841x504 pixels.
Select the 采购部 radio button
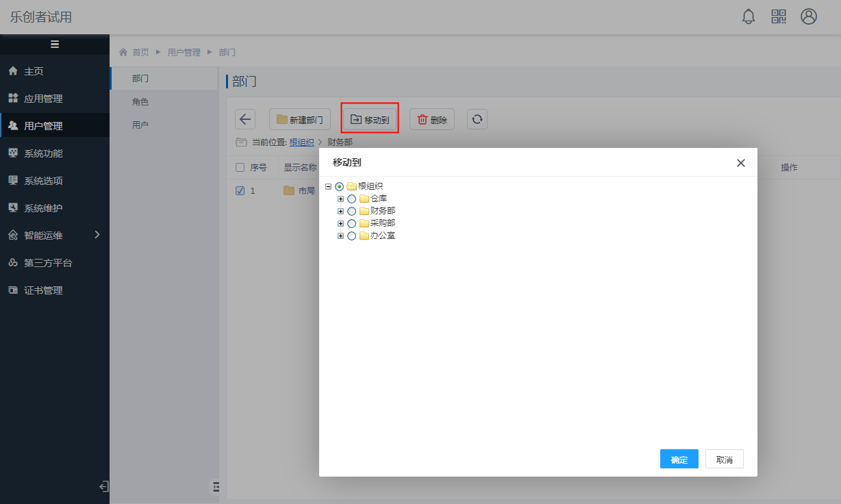352,223
